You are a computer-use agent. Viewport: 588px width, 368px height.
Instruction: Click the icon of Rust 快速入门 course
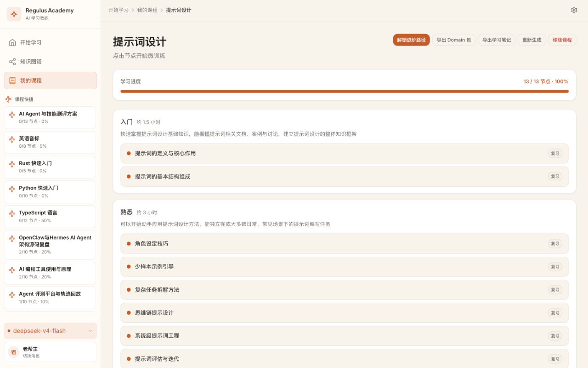(12, 164)
